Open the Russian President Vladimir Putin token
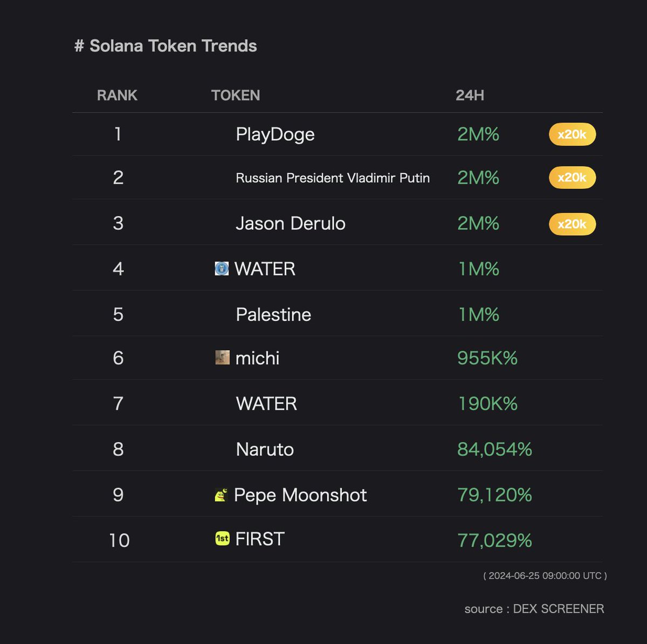This screenshot has height=644, width=647. tap(333, 178)
